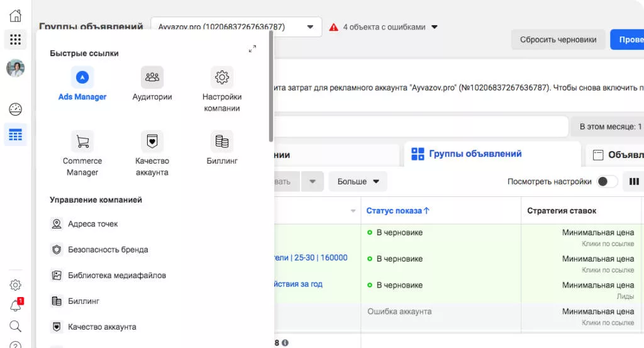Open column dropdown arrow left of Статус показа
This screenshot has width=644, height=348.
pyautogui.click(x=353, y=211)
